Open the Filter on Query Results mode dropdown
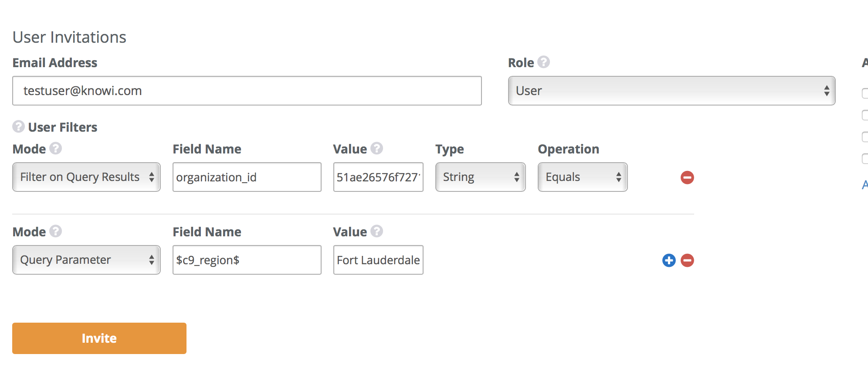868x368 pixels. (86, 177)
